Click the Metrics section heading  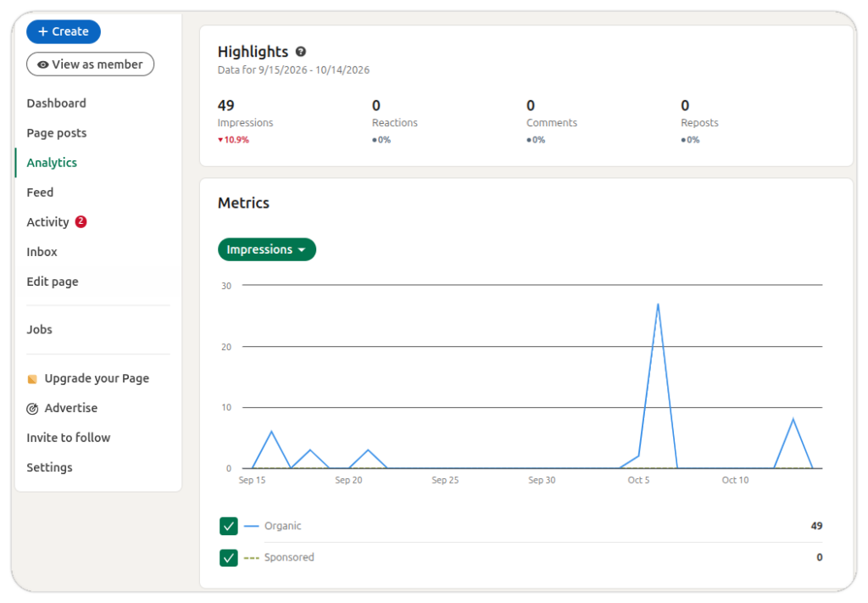click(243, 204)
